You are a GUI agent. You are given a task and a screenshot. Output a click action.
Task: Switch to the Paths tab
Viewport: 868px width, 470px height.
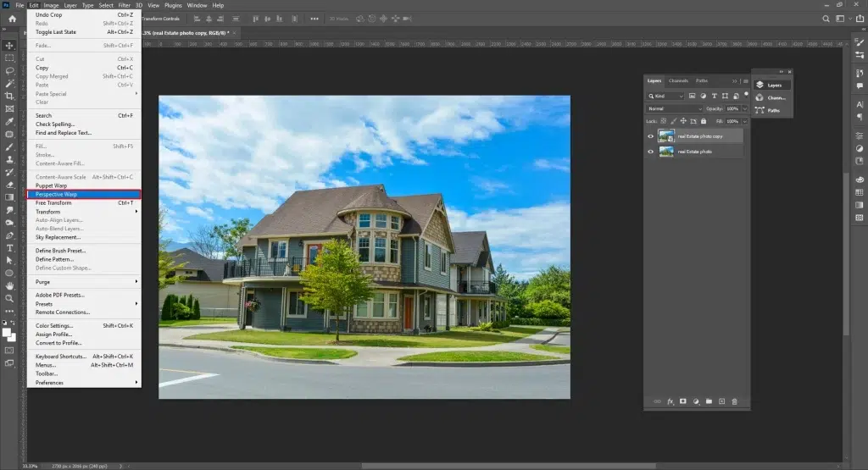[702, 80]
